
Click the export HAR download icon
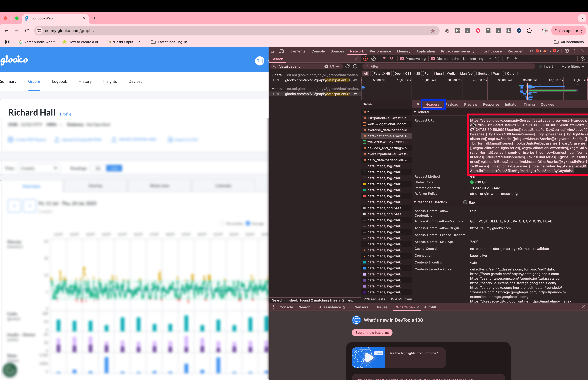[x=516, y=59]
